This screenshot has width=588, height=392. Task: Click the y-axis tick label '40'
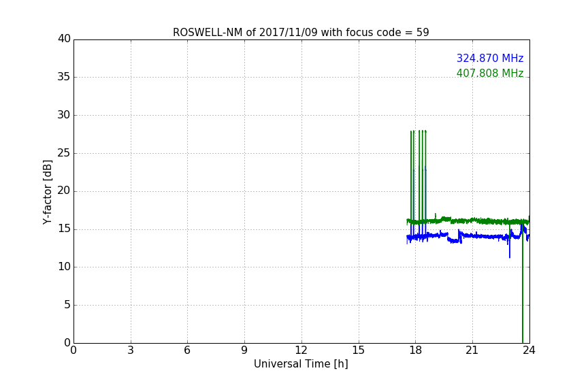[64, 39]
